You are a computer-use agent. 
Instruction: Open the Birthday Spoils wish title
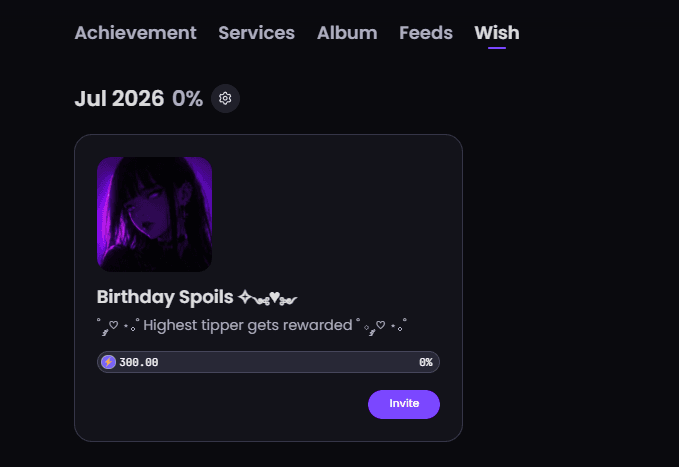(165, 297)
